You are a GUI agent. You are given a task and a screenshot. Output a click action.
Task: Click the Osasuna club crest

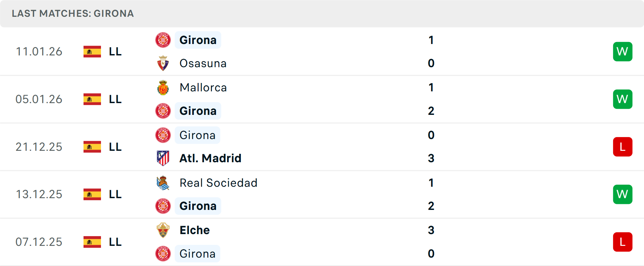163,63
